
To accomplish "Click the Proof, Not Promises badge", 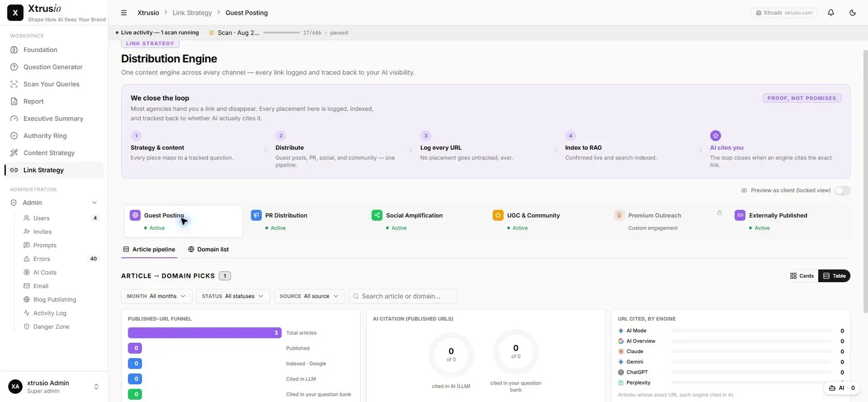I will [802, 98].
